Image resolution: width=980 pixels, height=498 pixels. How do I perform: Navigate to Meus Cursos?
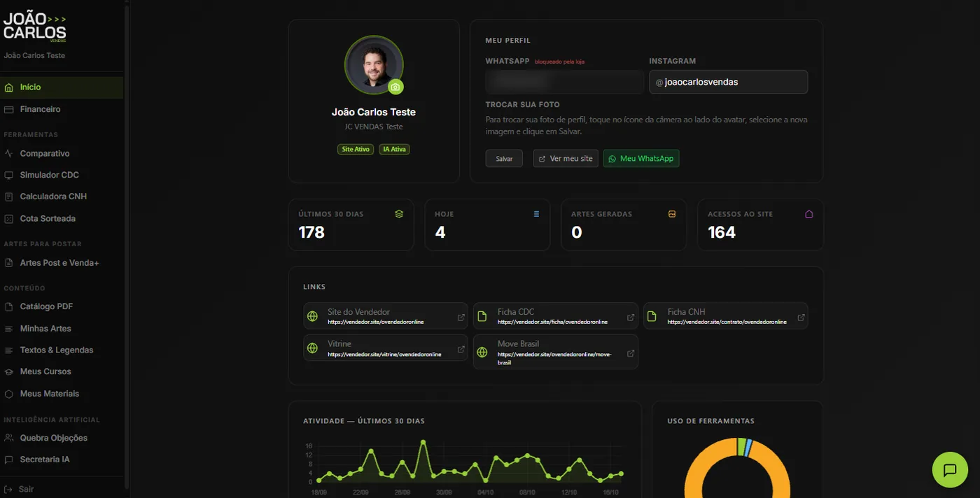(x=62, y=371)
